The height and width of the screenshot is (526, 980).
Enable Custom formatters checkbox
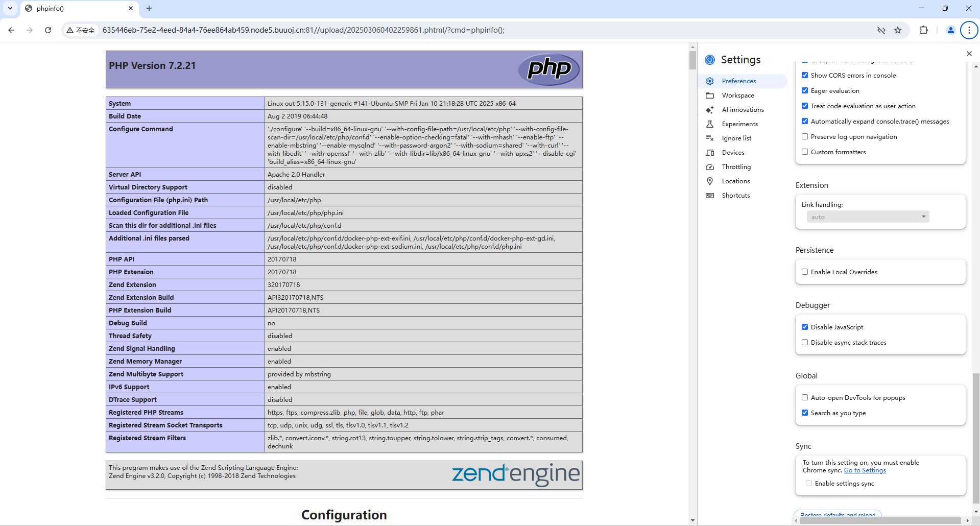(x=805, y=152)
